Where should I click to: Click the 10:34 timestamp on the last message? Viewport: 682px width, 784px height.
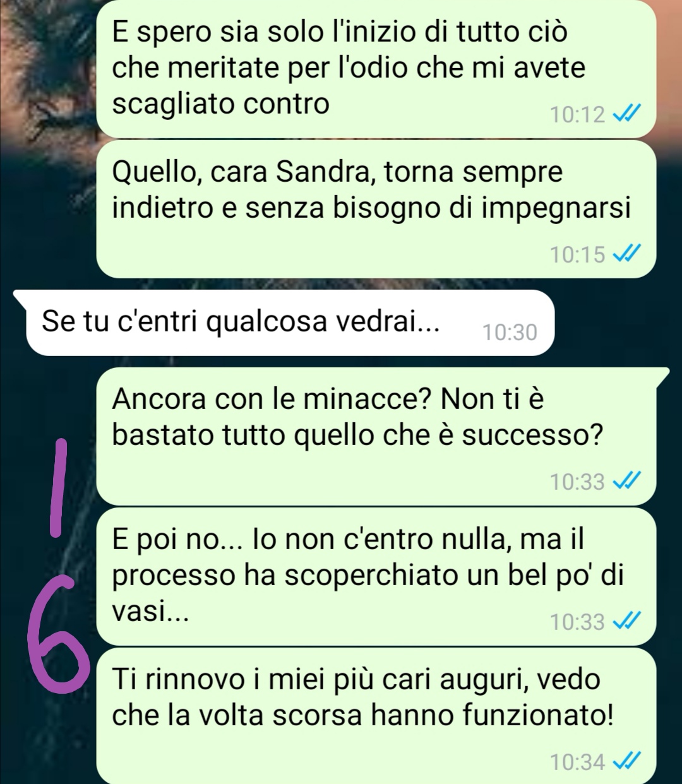pos(577,763)
